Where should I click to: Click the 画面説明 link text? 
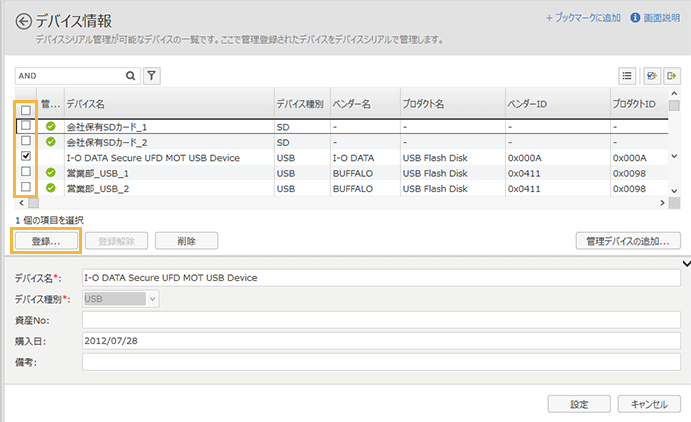coord(661,18)
